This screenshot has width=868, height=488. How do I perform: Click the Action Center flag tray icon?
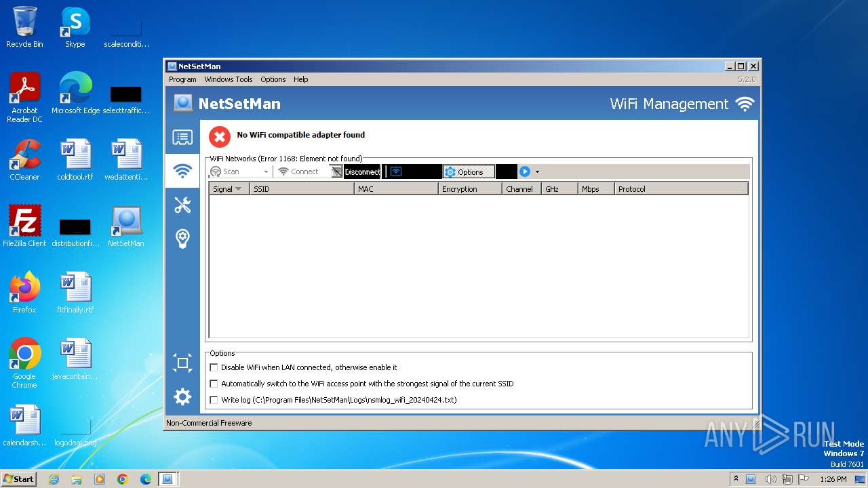click(x=804, y=479)
